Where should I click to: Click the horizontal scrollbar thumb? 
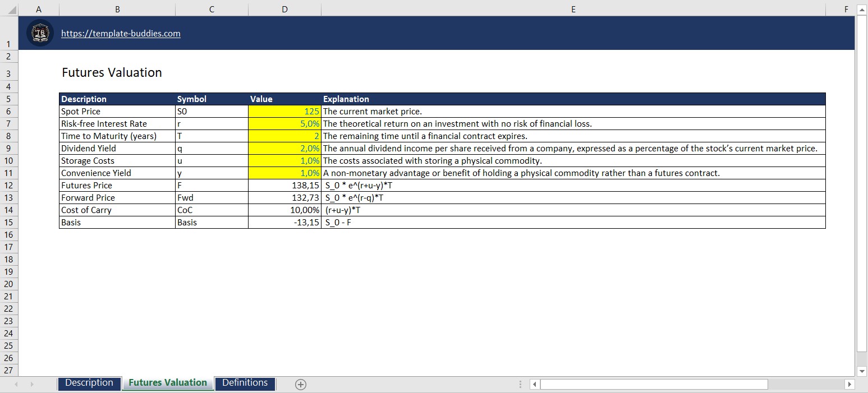[654, 385]
